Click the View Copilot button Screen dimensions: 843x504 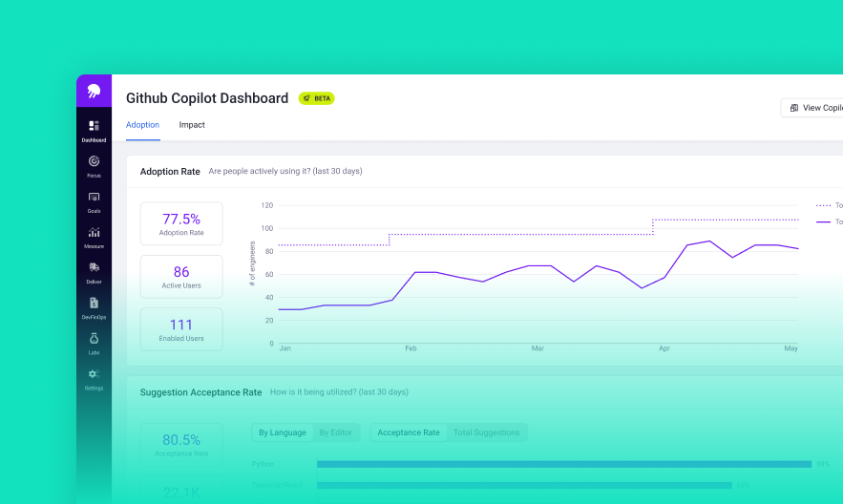pos(812,108)
